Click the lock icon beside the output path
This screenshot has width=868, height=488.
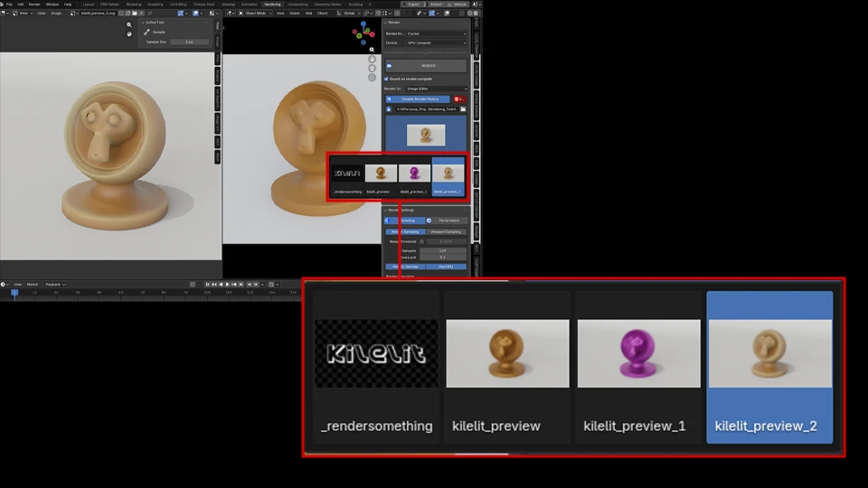point(389,109)
